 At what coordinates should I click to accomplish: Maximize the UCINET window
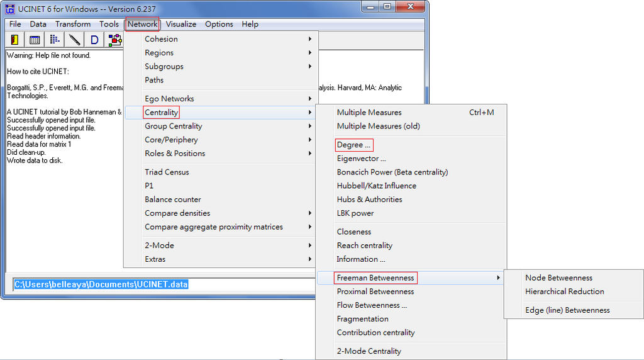[387, 6]
